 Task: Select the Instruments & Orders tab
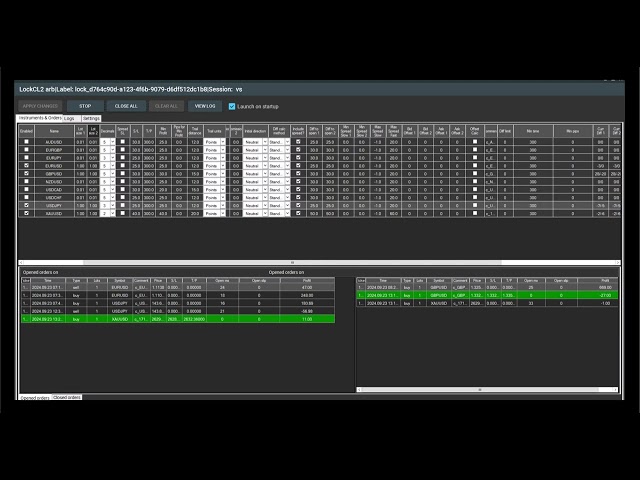tap(40, 118)
